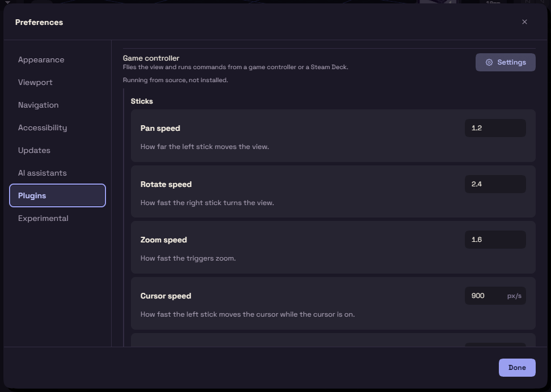Click 'How fast the right stick turns the view.'
The image size is (551, 392).
[207, 203]
